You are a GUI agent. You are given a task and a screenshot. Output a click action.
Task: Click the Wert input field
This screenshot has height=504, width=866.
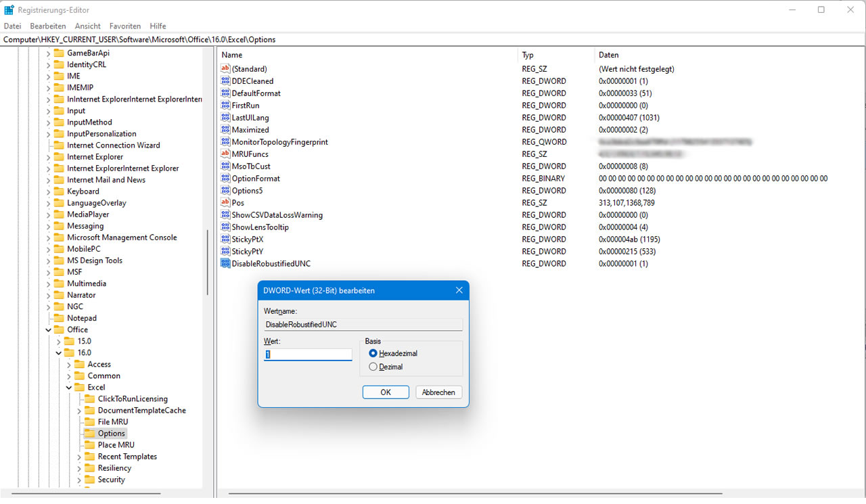pyautogui.click(x=308, y=354)
